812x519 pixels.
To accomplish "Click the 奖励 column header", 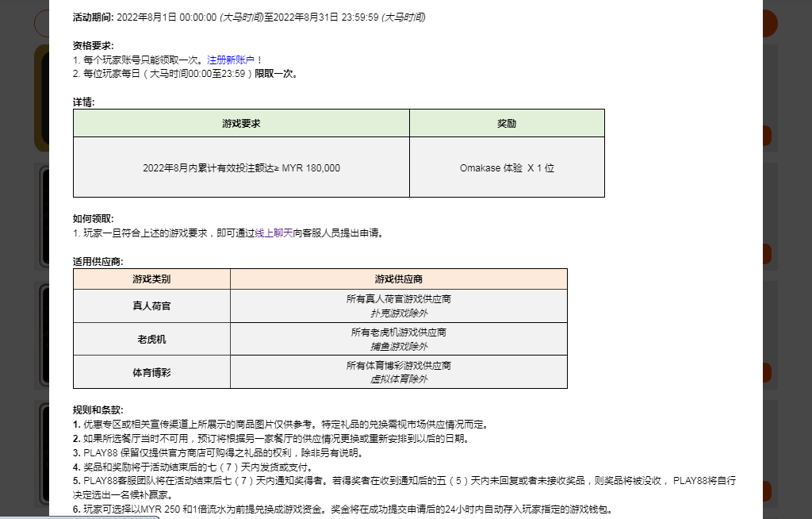I will 507,123.
